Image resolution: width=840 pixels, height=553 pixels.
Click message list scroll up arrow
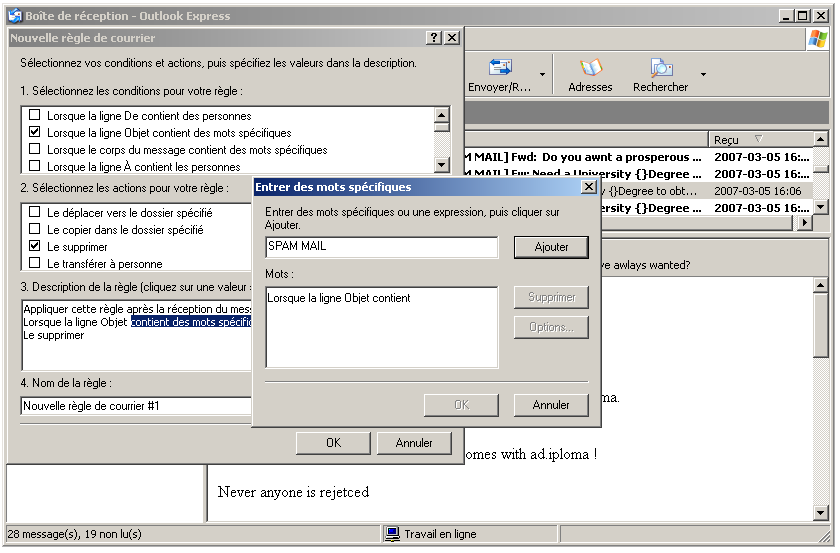[821, 139]
